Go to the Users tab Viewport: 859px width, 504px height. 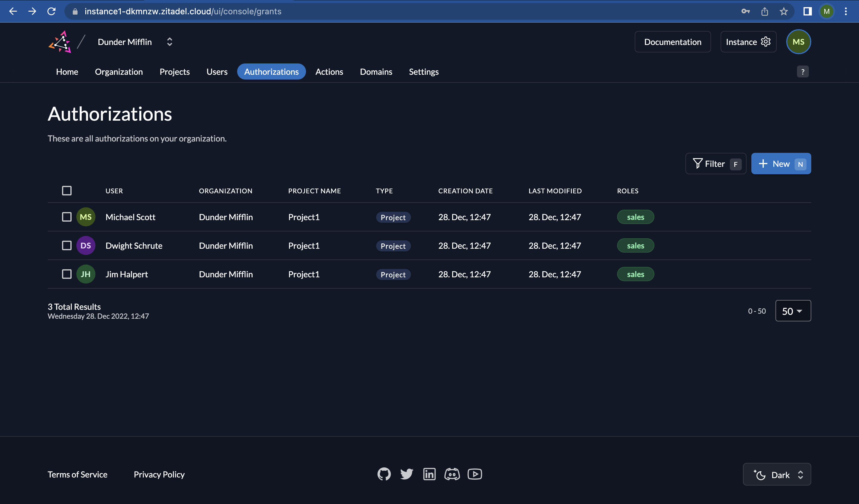tap(217, 72)
